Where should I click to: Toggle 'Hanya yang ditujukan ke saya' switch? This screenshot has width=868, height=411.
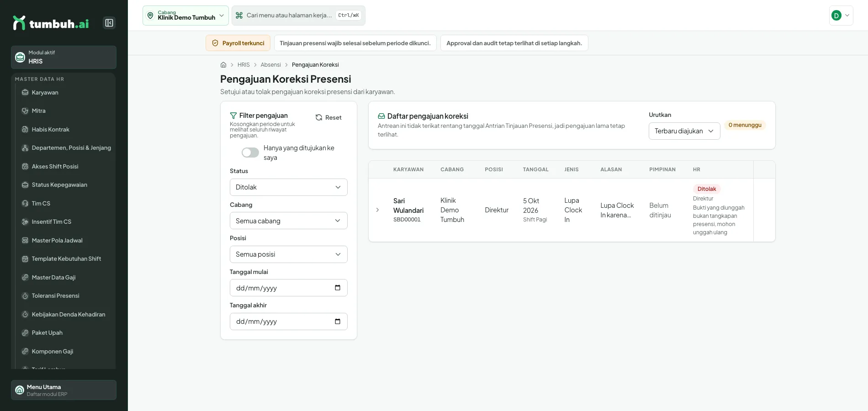pyautogui.click(x=250, y=153)
